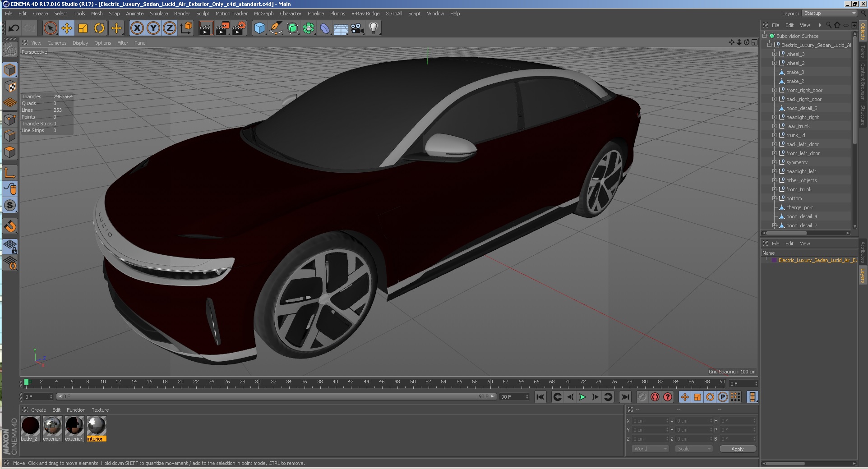Screen dimensions: 868x469
Task: Click the Camera object icon
Action: pyautogui.click(x=357, y=28)
